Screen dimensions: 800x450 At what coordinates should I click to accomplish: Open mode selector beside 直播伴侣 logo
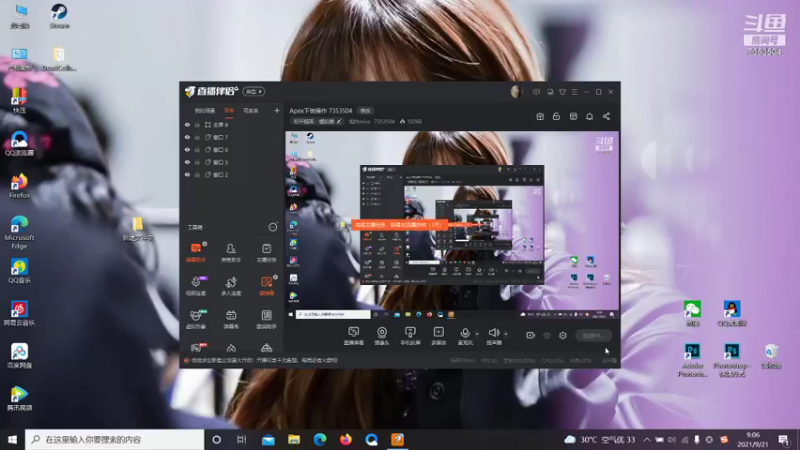coord(254,91)
